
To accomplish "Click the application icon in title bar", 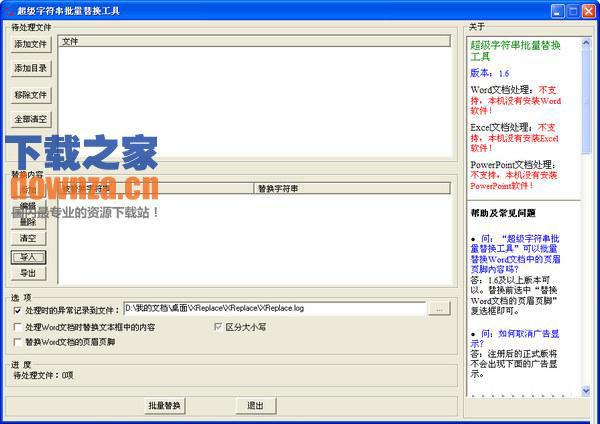I will 9,11.
